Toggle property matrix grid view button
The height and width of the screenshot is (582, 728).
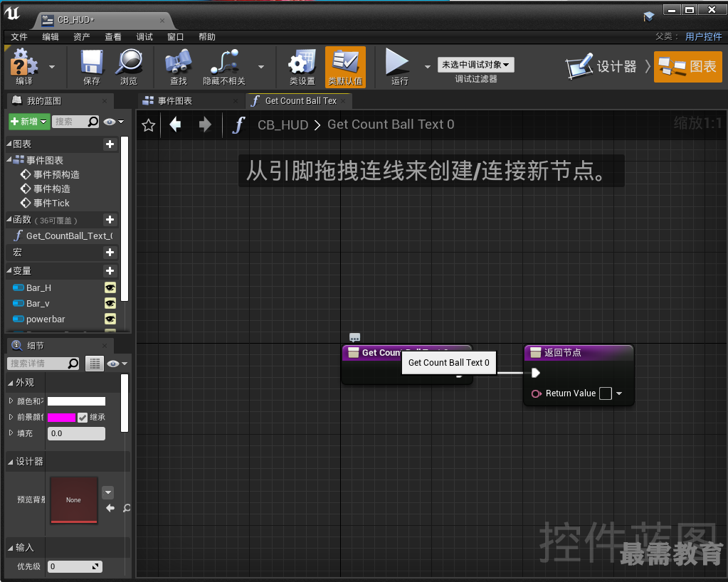pos(95,364)
